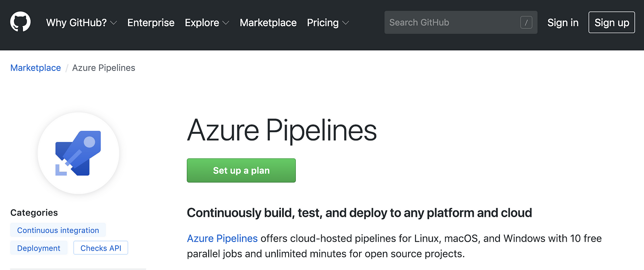This screenshot has width=644, height=270.
Task: Click the large Azure Pipelines page title
Action: 282,131
